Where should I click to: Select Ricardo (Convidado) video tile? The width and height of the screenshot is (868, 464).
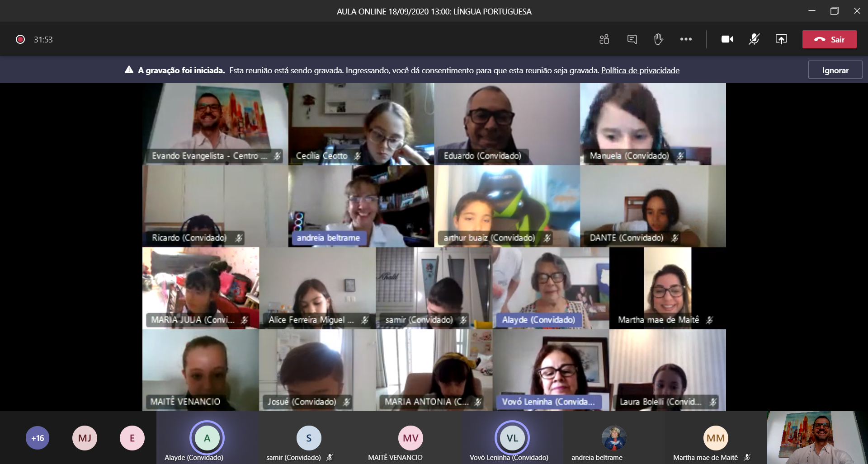click(215, 206)
